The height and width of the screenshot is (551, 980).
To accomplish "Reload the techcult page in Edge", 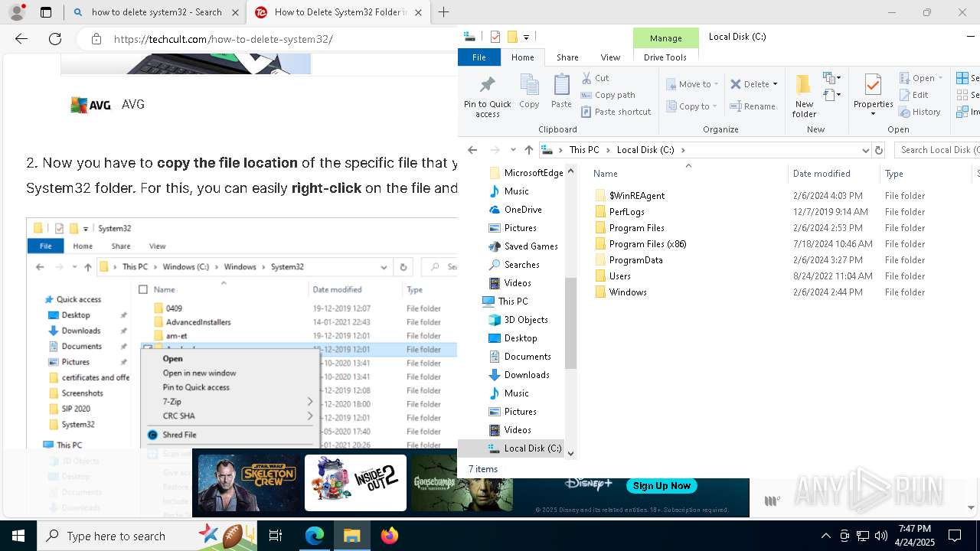I will [55, 39].
